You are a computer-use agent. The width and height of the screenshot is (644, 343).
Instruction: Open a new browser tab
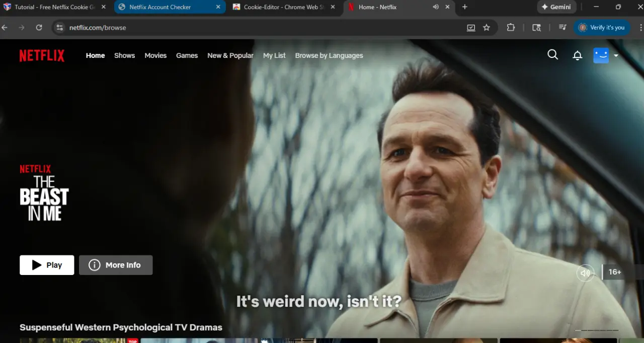pyautogui.click(x=464, y=7)
